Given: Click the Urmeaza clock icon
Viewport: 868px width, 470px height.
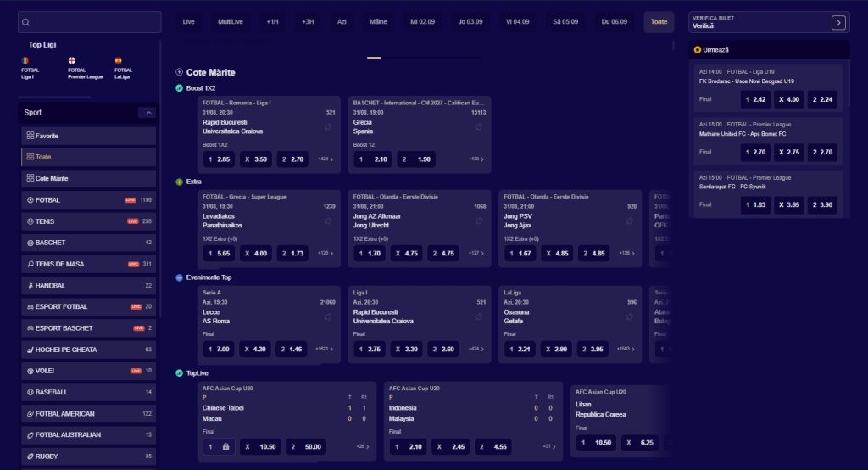Looking at the screenshot, I should coord(698,50).
